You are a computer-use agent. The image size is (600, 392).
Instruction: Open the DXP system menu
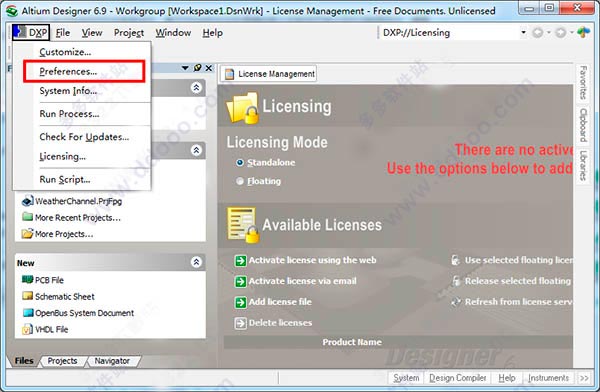point(31,33)
